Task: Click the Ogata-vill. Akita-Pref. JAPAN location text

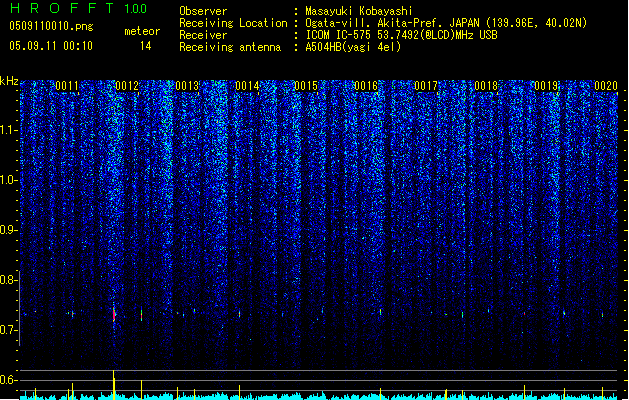Action: tap(446, 23)
